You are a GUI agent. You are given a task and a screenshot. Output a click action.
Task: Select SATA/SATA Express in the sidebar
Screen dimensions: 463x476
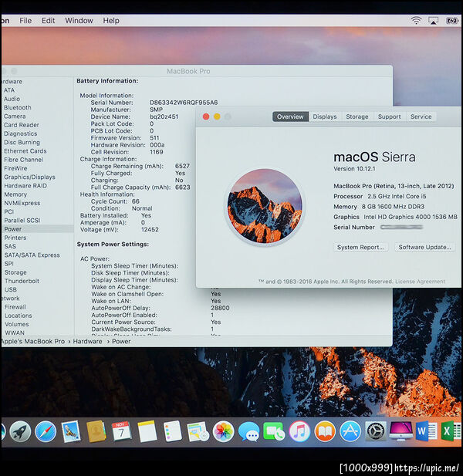click(x=32, y=255)
